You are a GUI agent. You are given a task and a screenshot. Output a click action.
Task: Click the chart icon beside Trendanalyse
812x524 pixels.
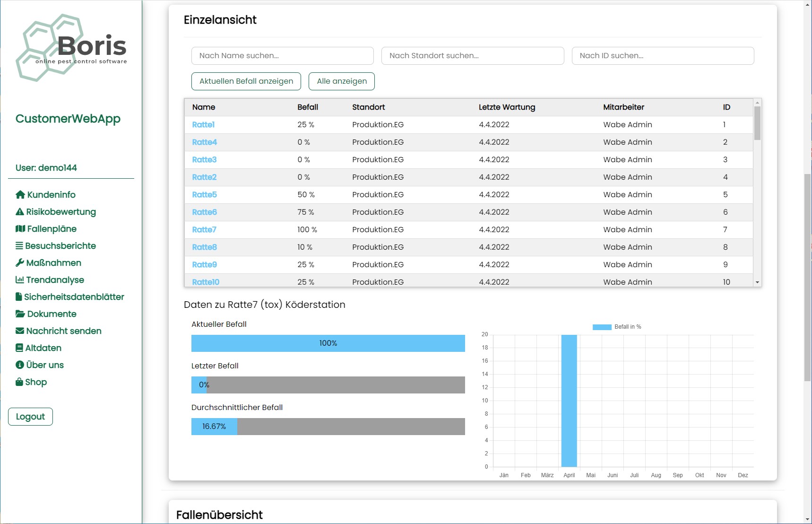point(20,280)
